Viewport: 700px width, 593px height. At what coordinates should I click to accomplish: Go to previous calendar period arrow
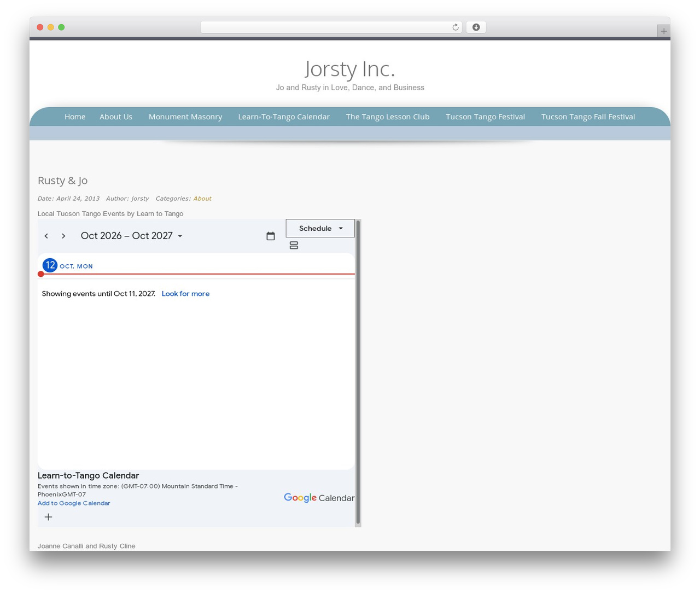(x=46, y=236)
